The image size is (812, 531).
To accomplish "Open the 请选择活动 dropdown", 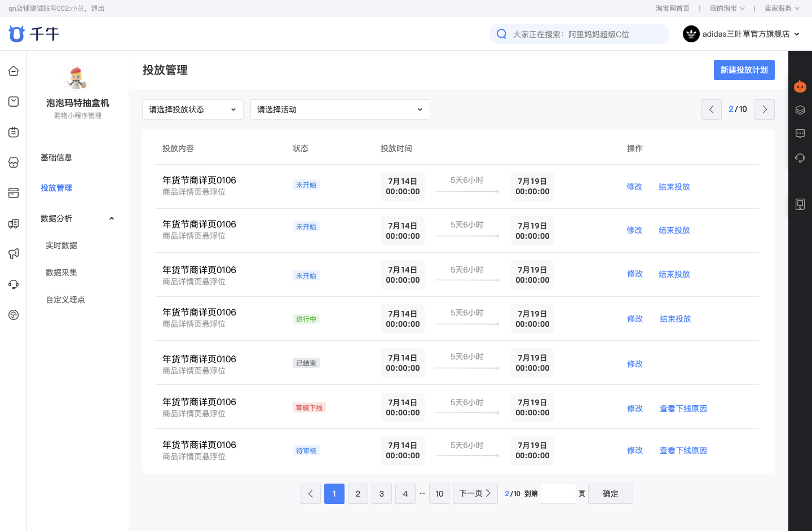I will (340, 109).
